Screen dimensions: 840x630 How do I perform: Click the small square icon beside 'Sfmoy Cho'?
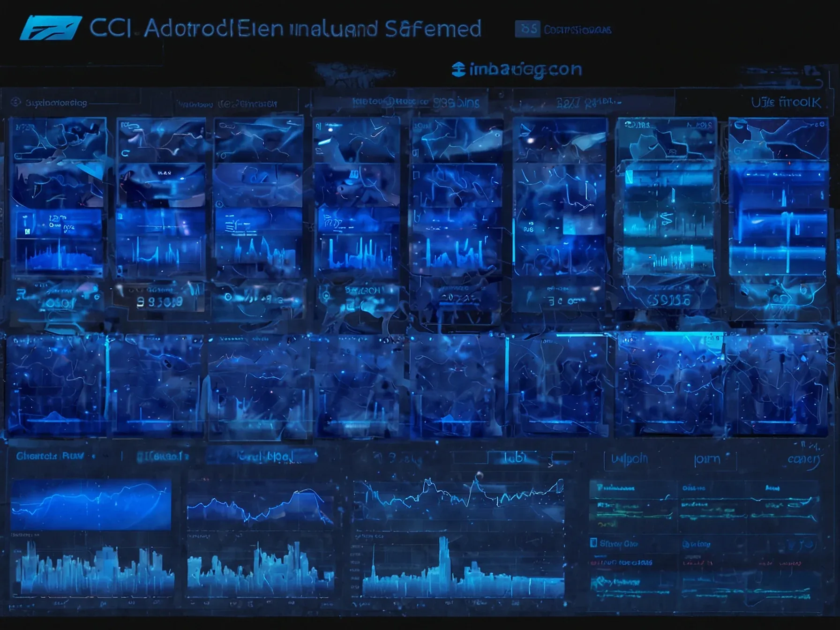(593, 543)
